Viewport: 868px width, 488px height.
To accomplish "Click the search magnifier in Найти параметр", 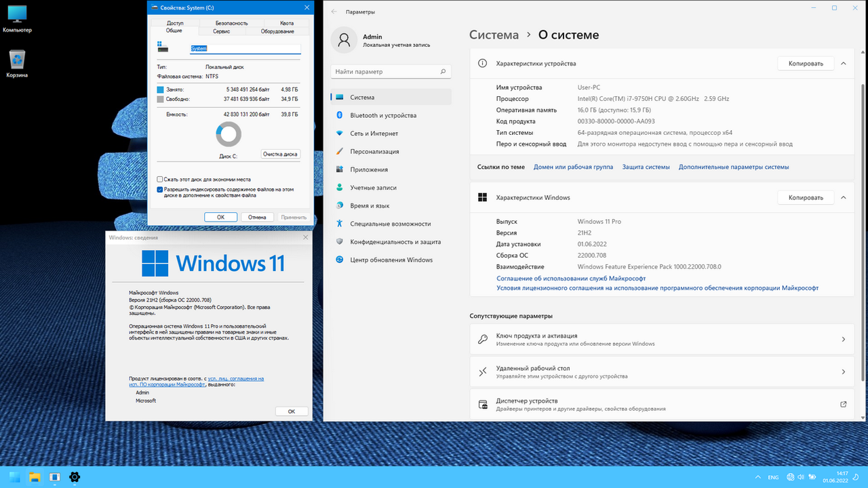I will 443,71.
